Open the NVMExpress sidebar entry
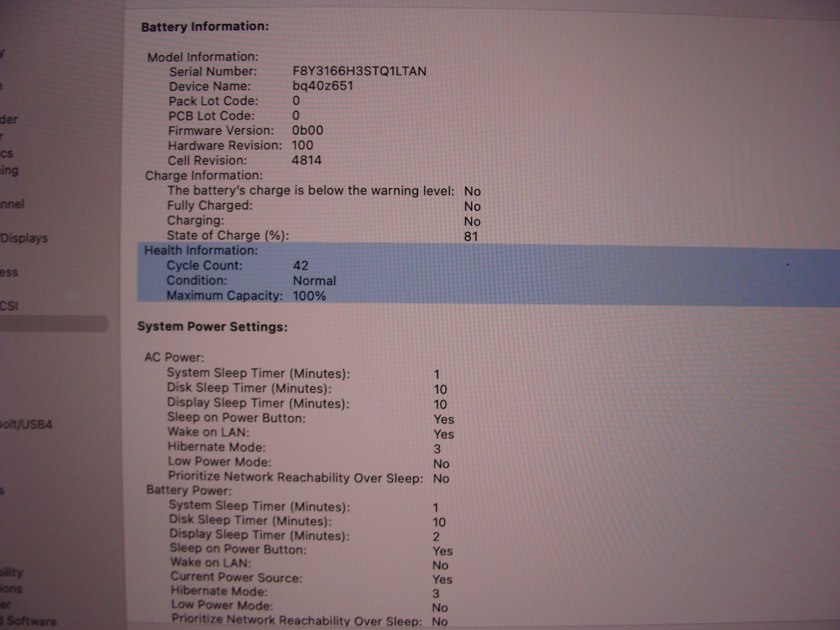The image size is (840, 630). [x=9, y=272]
